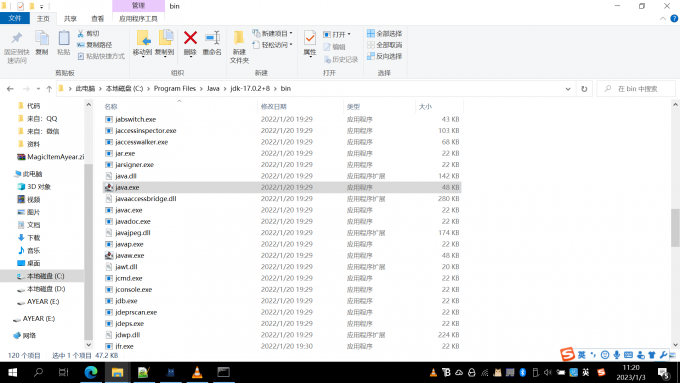The height and width of the screenshot is (383, 680).
Task: Refresh the current folder view
Action: tap(584, 88)
